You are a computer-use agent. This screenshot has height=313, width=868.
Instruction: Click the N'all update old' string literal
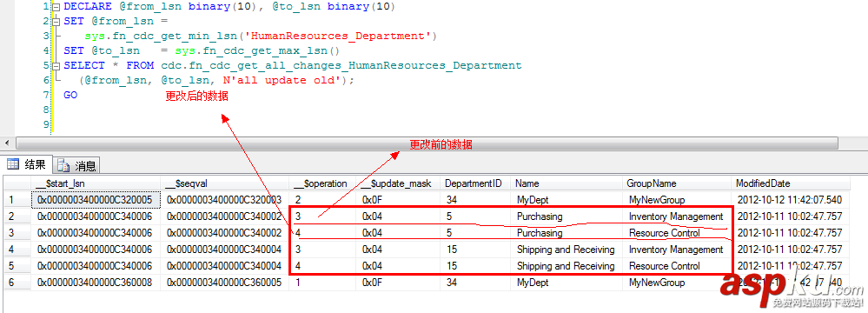tap(282, 80)
